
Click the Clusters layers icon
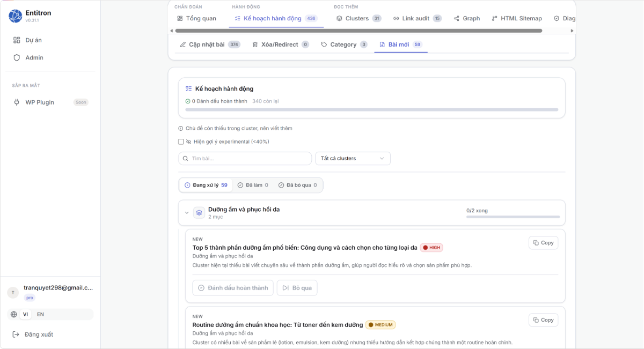pos(339,18)
